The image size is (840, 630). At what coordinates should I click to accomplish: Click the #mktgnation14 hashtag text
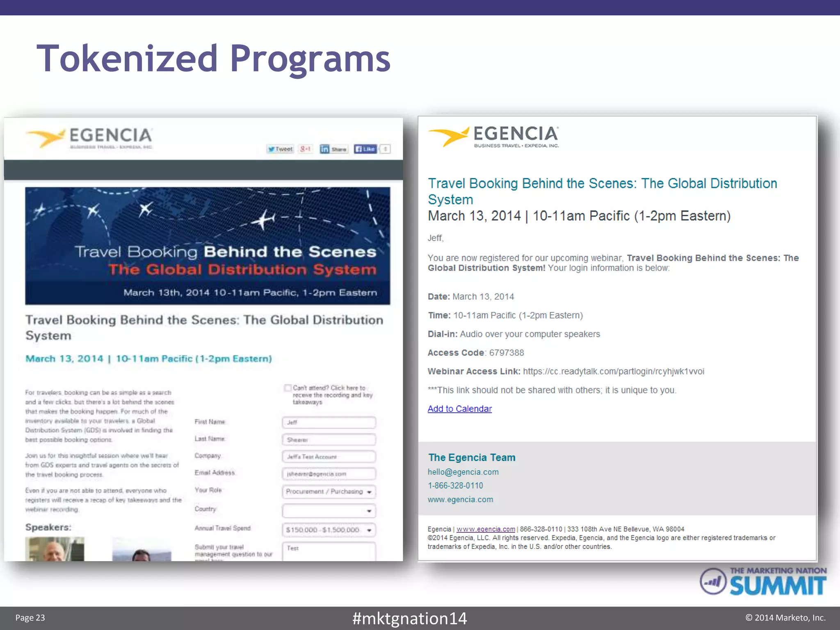(409, 619)
